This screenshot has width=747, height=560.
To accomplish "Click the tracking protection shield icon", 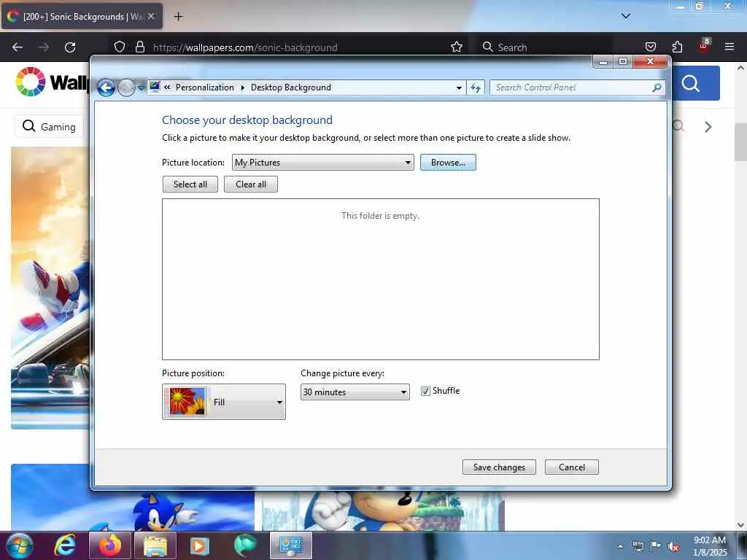I will point(120,47).
